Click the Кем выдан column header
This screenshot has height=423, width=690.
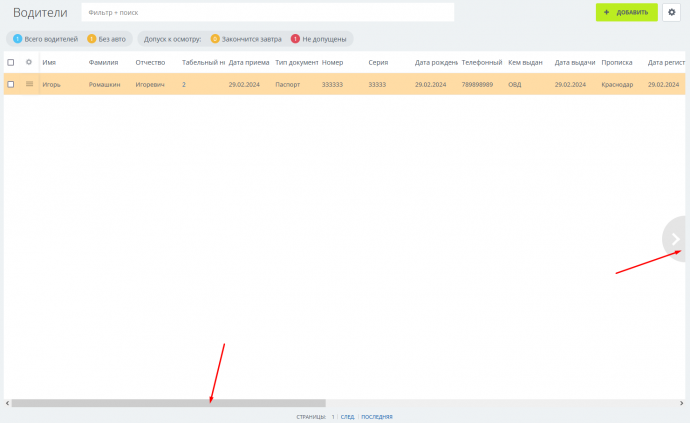click(525, 63)
